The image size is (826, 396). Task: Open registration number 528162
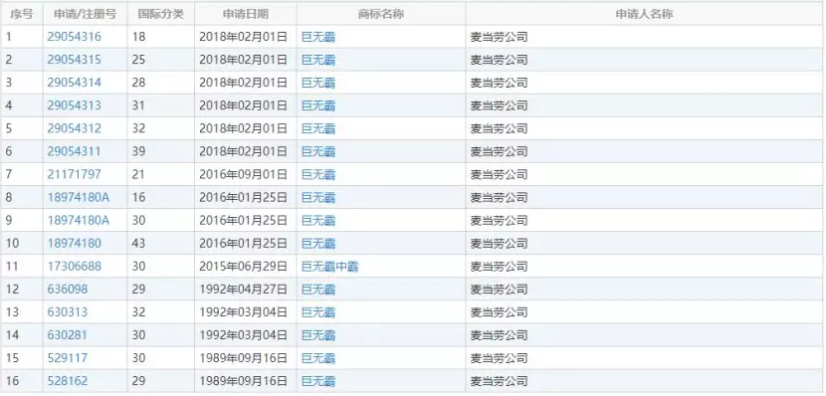[67, 381]
